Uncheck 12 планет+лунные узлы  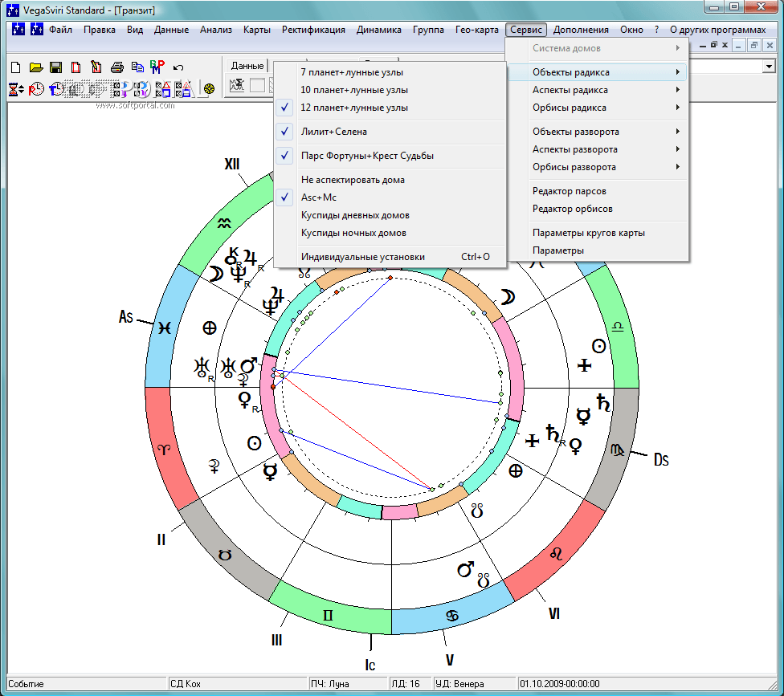(390, 108)
